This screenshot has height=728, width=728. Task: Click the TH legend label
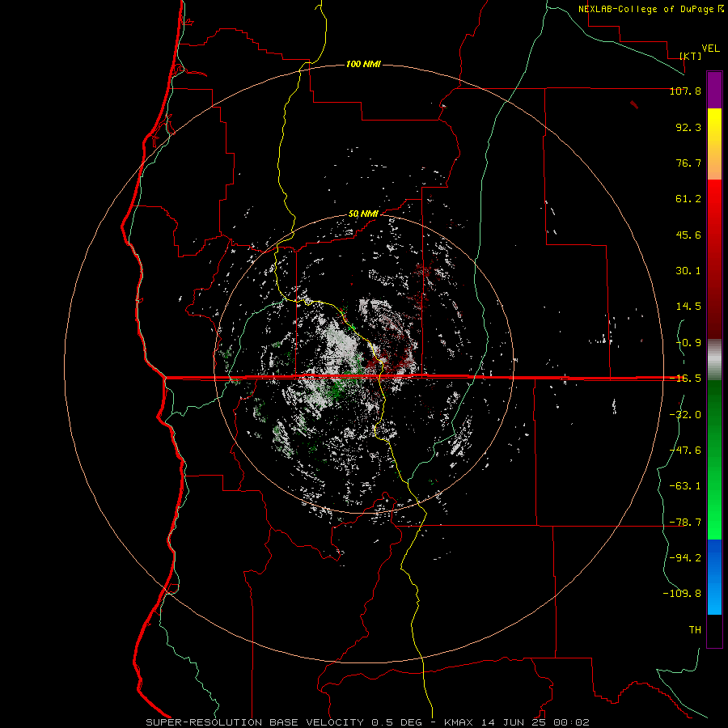click(x=695, y=630)
